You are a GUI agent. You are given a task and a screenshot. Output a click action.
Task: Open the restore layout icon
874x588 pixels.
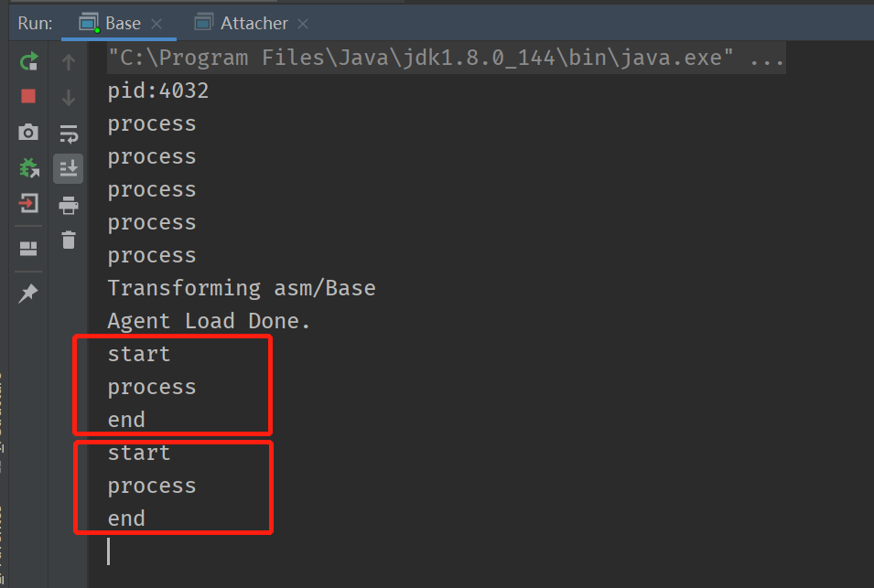pos(28,249)
